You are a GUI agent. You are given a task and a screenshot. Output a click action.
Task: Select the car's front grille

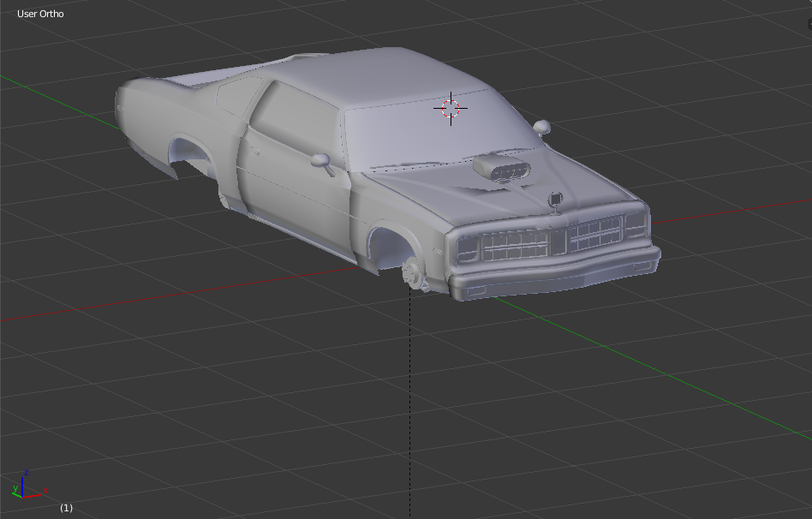coord(552,237)
